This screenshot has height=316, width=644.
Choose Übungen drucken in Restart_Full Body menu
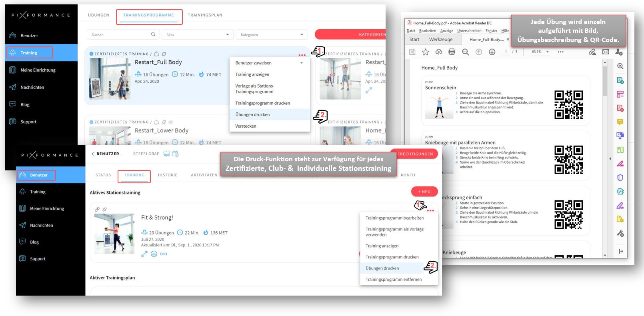(x=270, y=115)
